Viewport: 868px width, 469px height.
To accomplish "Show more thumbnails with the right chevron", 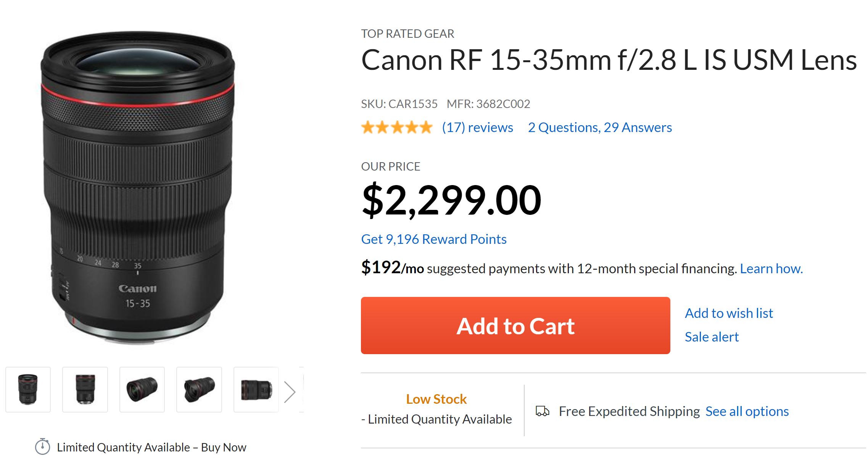I will pyautogui.click(x=290, y=392).
